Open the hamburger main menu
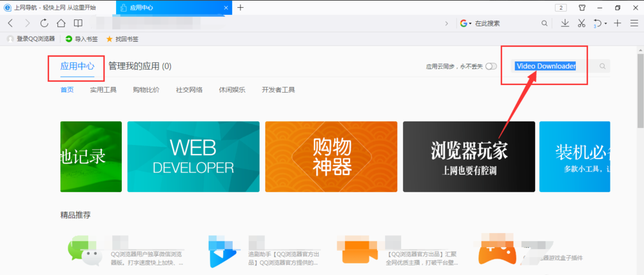 coord(634,23)
